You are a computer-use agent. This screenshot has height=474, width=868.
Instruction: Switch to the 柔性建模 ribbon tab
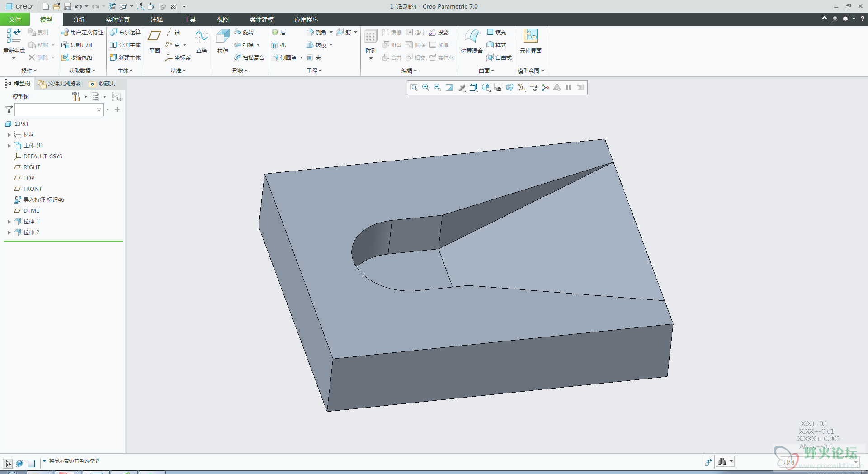262,19
